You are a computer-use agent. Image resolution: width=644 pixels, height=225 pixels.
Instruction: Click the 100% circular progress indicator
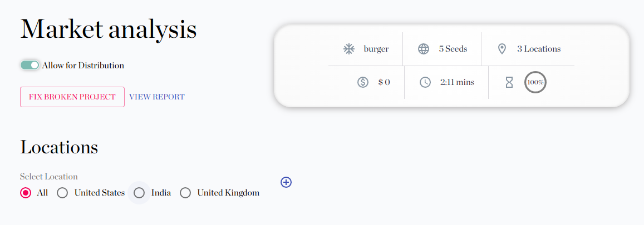click(535, 82)
